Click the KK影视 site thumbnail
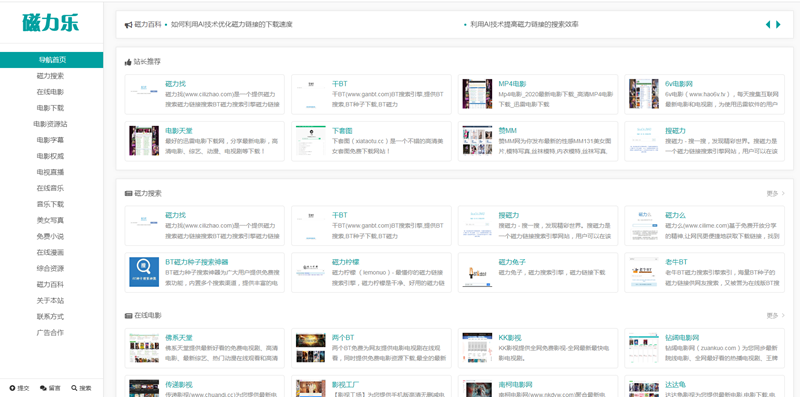The height and width of the screenshot is (397, 800). [x=477, y=348]
